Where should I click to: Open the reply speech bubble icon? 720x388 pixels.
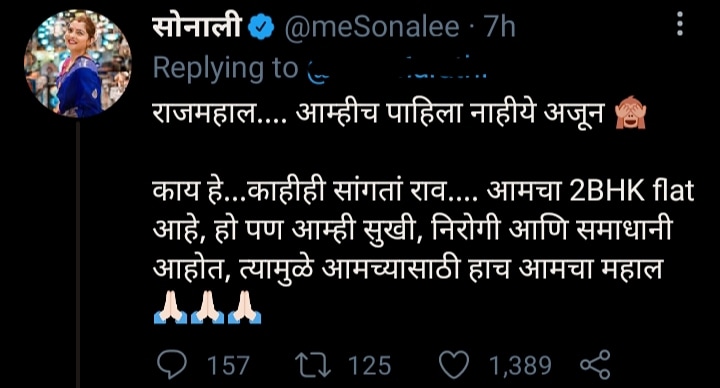tap(172, 365)
